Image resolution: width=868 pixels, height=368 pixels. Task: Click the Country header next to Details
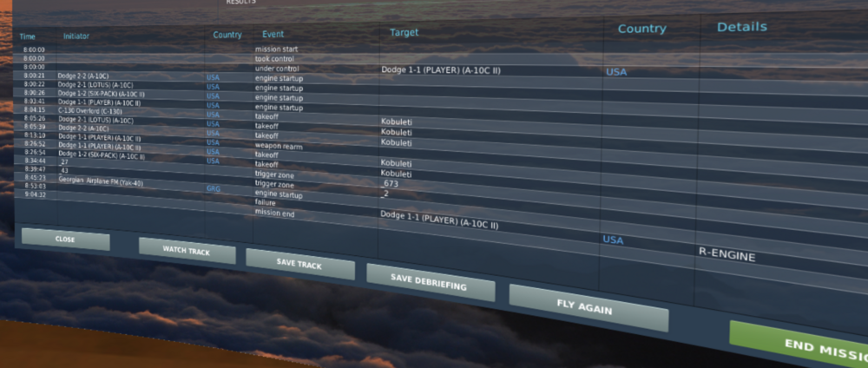[x=642, y=29]
